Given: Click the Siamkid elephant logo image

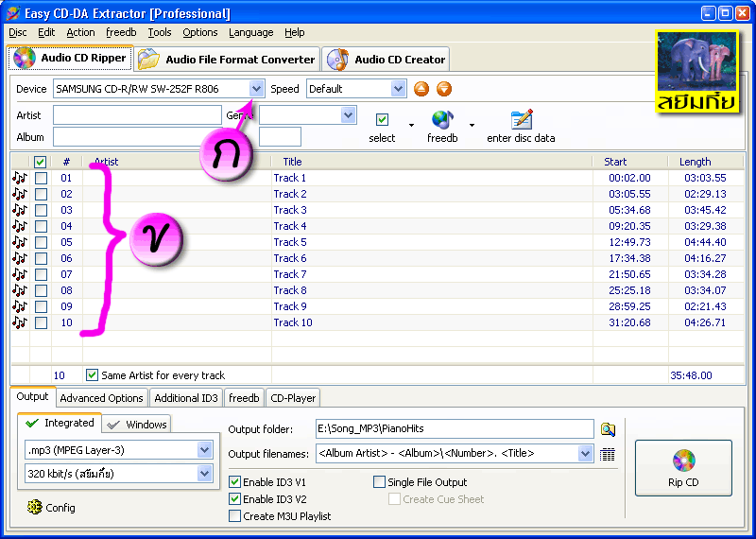Looking at the screenshot, I should pos(697,73).
